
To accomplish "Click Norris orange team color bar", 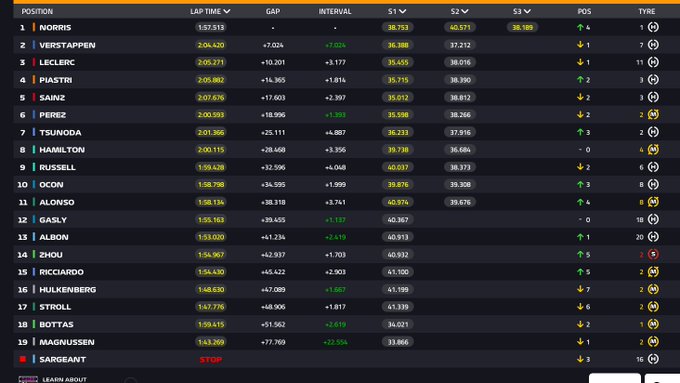I will [x=33, y=27].
